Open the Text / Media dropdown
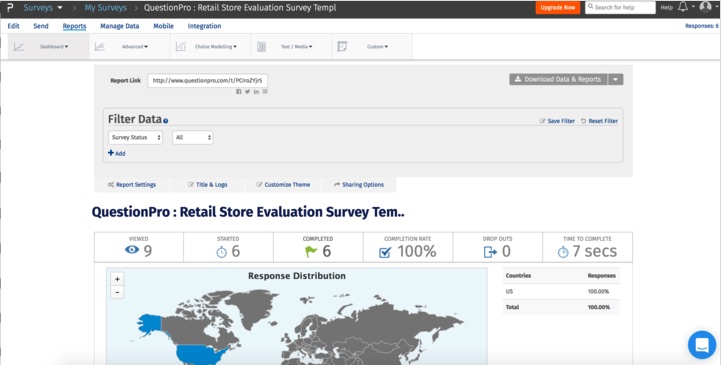Viewport: 721px width, 365px height. (x=297, y=46)
